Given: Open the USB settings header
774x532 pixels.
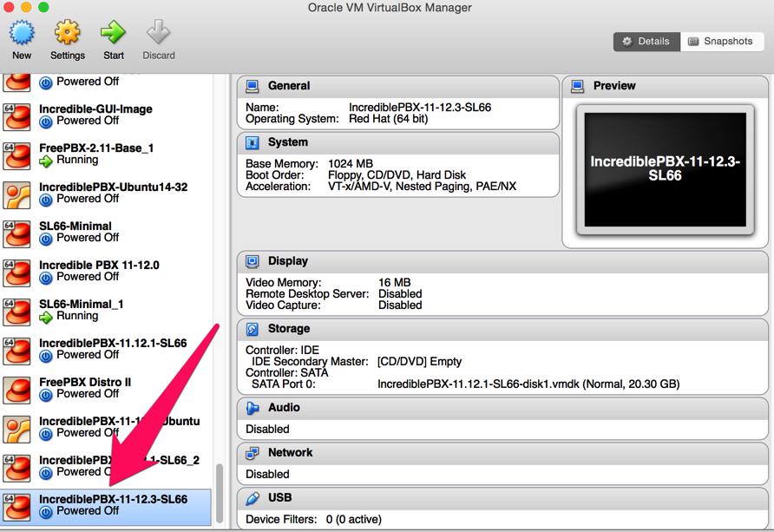Looking at the screenshot, I should point(280,498).
